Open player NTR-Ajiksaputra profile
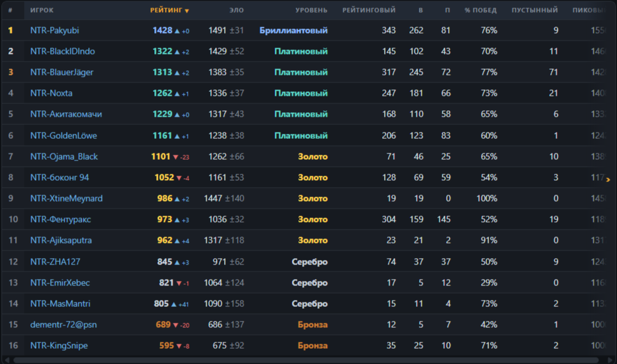 [x=61, y=240]
